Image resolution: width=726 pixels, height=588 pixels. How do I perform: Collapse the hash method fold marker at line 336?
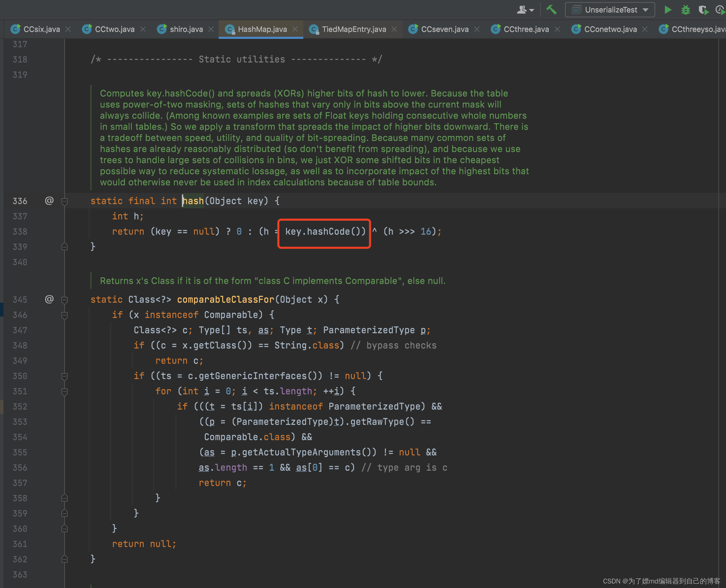[x=65, y=201]
